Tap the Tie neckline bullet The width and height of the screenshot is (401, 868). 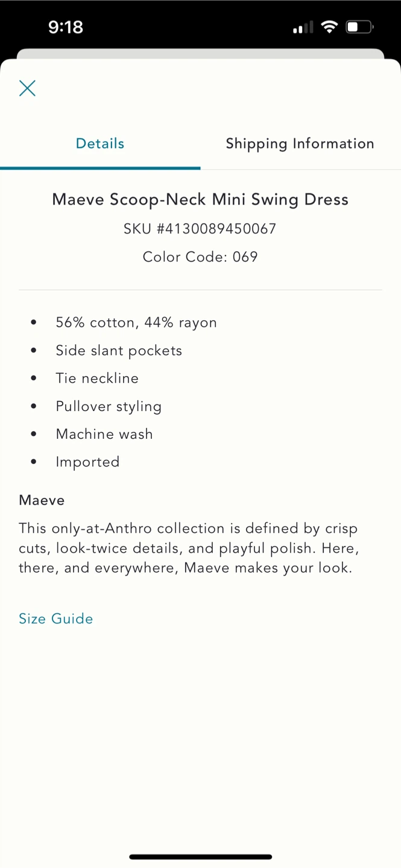tap(97, 378)
